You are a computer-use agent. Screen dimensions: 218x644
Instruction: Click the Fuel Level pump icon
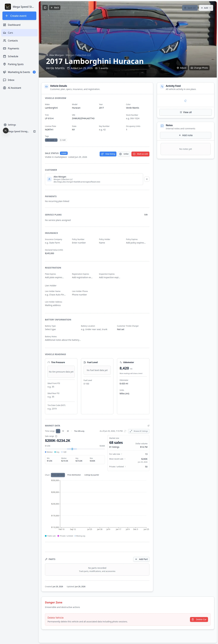(x=85, y=362)
